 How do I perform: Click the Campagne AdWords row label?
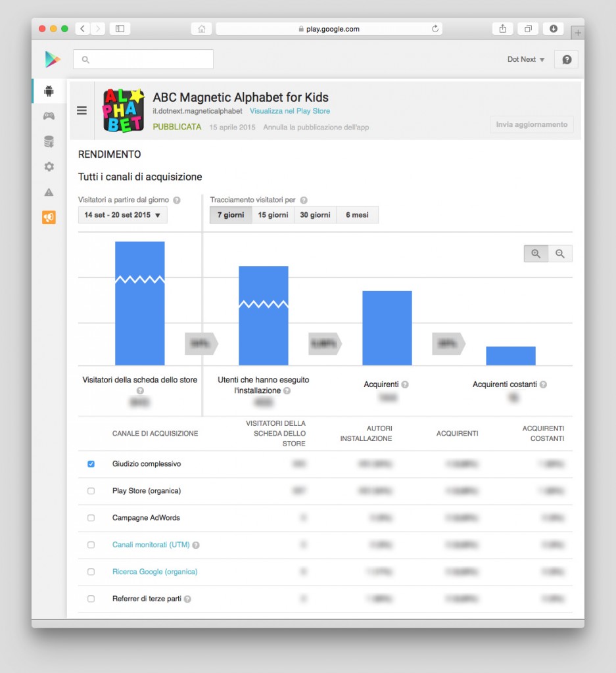pyautogui.click(x=146, y=518)
